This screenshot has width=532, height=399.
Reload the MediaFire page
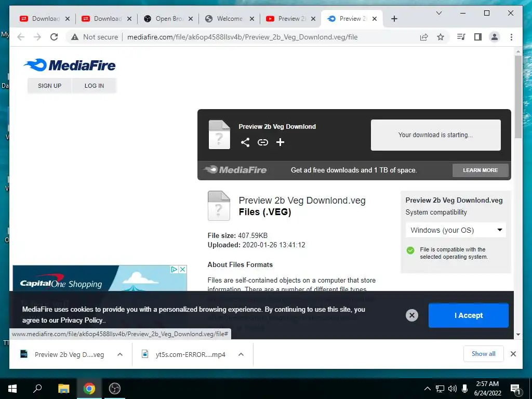click(54, 37)
